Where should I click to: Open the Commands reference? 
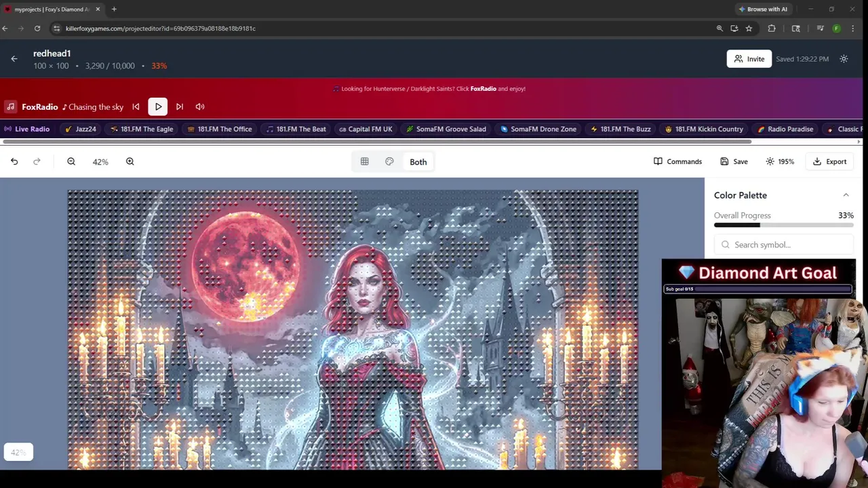point(677,161)
